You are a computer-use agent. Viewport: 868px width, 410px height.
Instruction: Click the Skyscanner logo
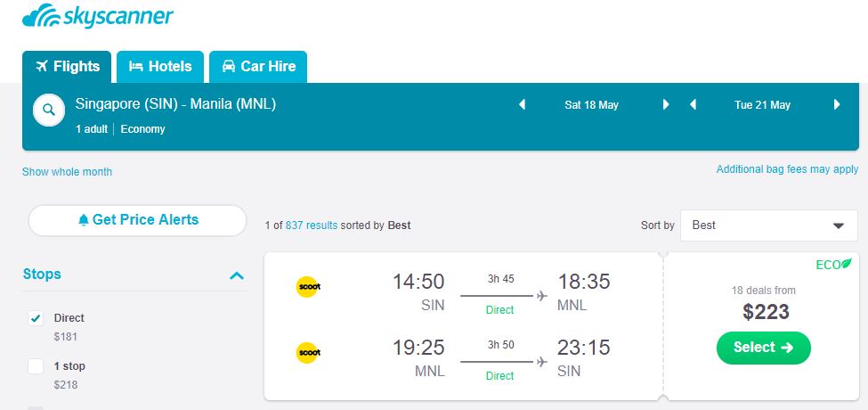(x=98, y=16)
